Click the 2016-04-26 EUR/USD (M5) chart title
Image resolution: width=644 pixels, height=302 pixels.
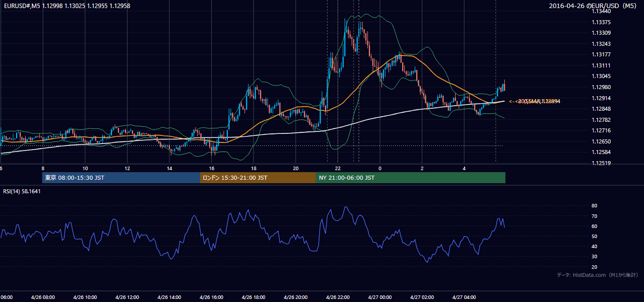[x=594, y=6]
